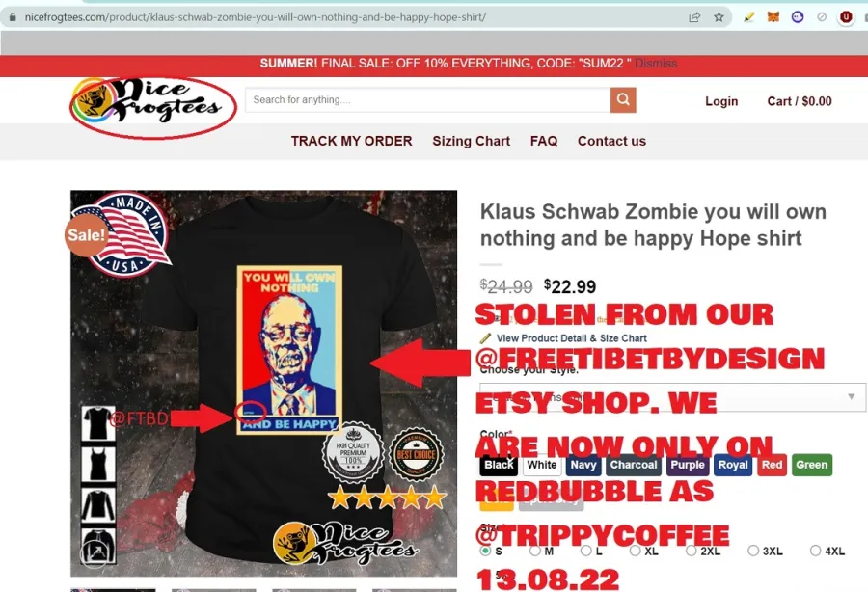The image size is (868, 592).
Task: Choose the Navy color swatch
Action: coord(583,465)
